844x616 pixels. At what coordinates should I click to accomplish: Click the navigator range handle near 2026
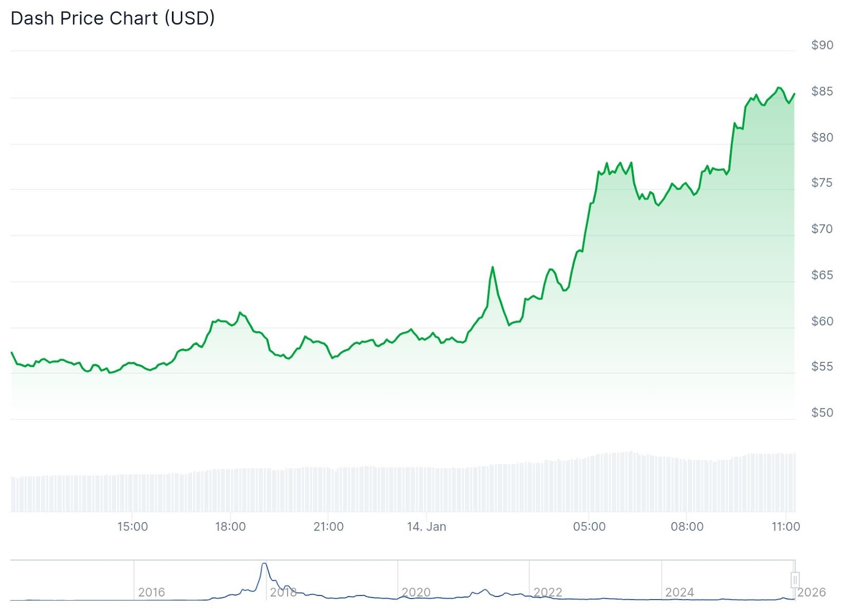[x=795, y=580]
